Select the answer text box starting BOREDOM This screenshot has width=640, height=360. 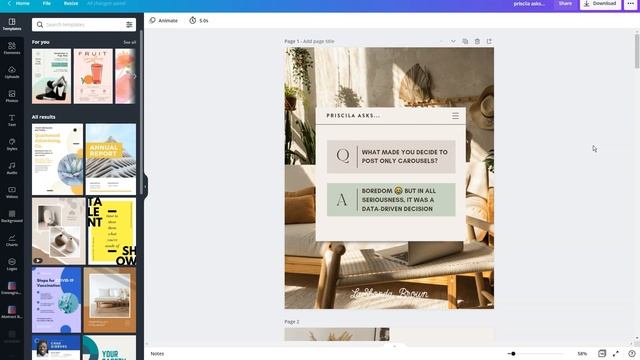coord(399,200)
